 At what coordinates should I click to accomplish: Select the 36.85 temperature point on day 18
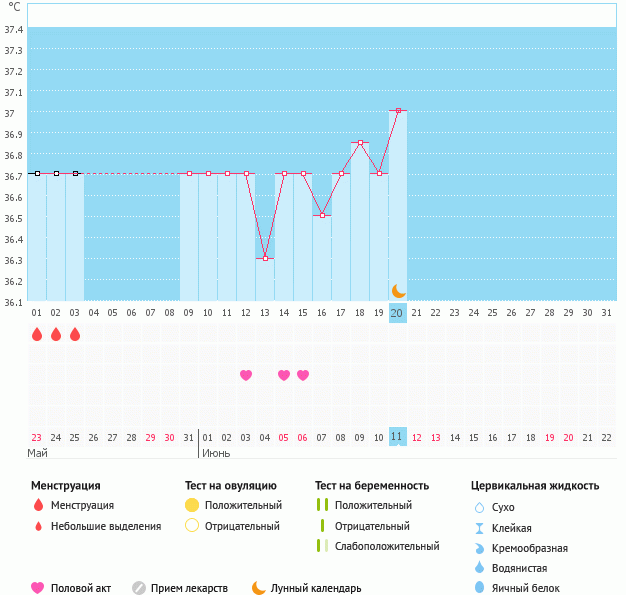[360, 143]
